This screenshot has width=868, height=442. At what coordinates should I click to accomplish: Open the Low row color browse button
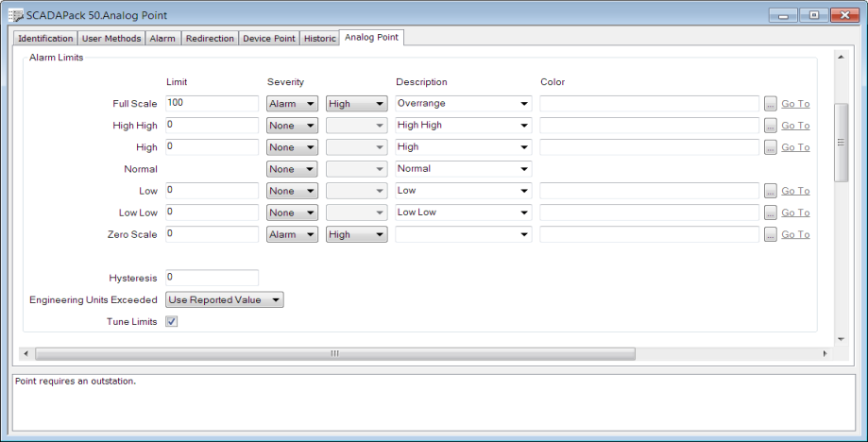click(771, 191)
